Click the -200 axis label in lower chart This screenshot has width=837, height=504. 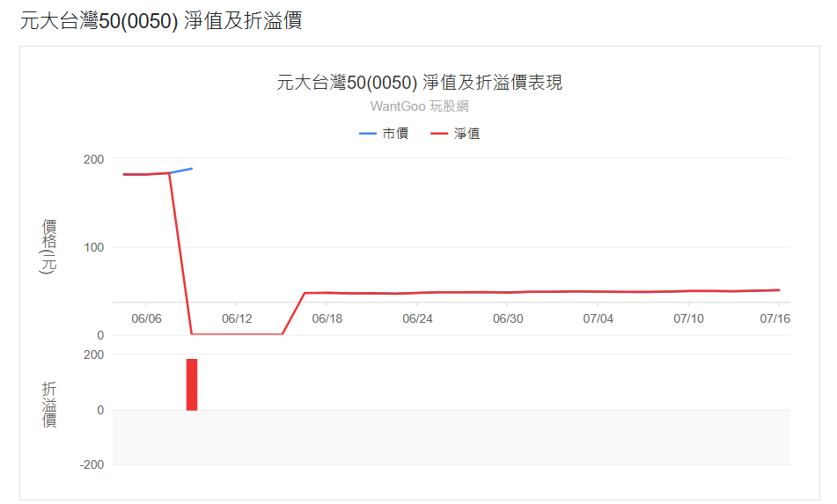tap(92, 464)
